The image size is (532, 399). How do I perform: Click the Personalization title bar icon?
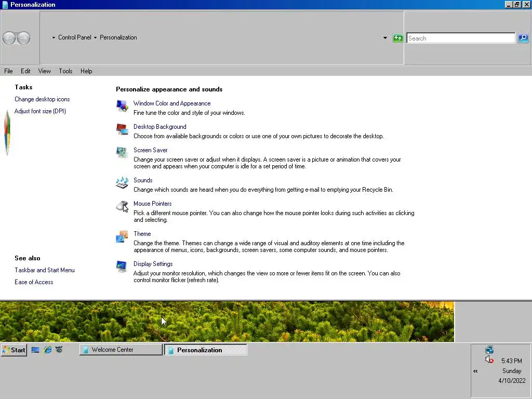(x=5, y=4)
